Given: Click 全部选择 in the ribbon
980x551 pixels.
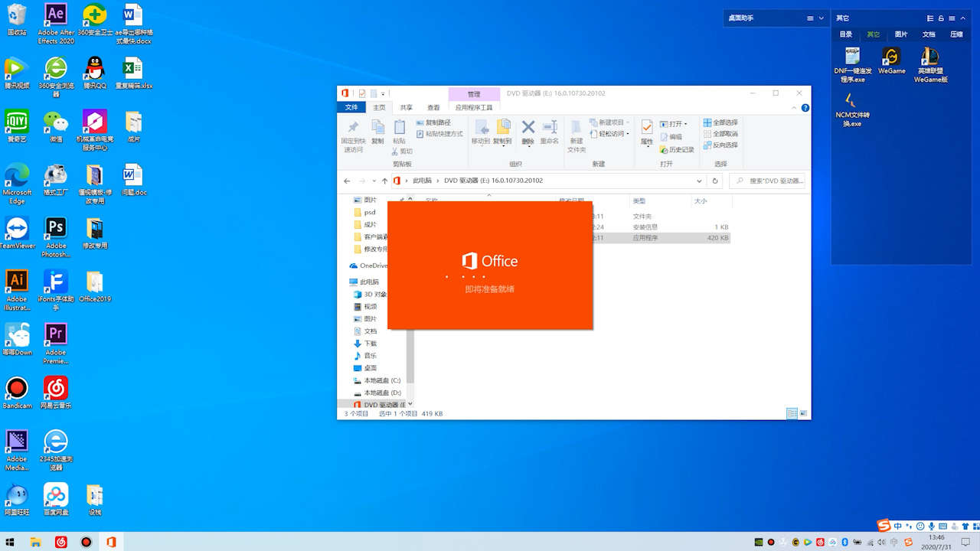Looking at the screenshot, I should (720, 122).
